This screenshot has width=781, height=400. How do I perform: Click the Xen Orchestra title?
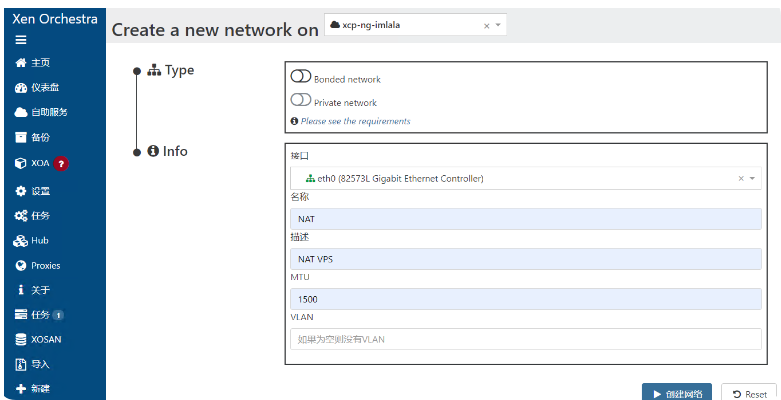(55, 19)
